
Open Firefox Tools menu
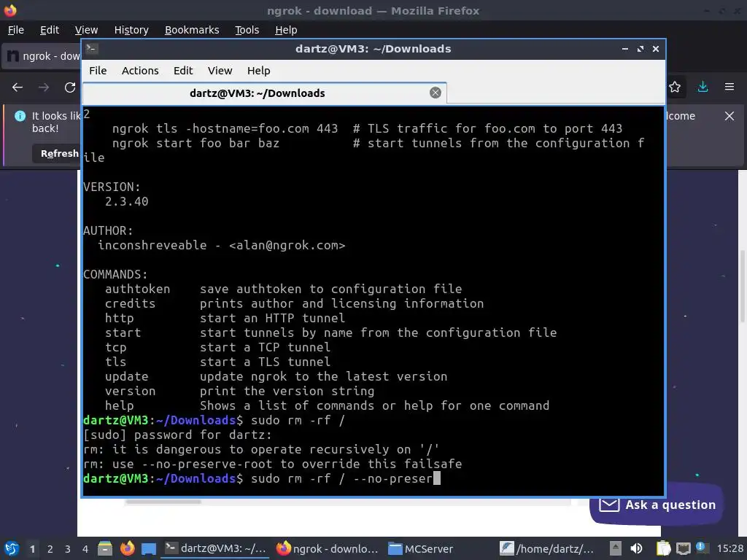247,30
